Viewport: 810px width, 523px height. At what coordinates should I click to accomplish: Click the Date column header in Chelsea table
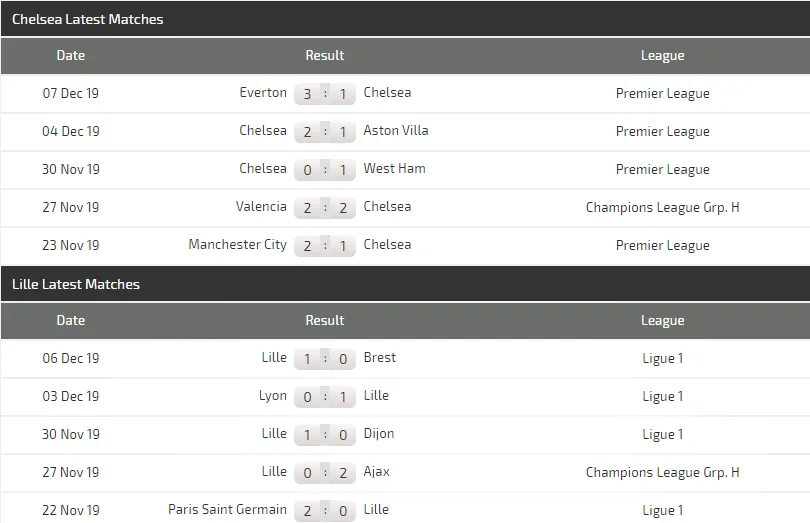point(71,56)
